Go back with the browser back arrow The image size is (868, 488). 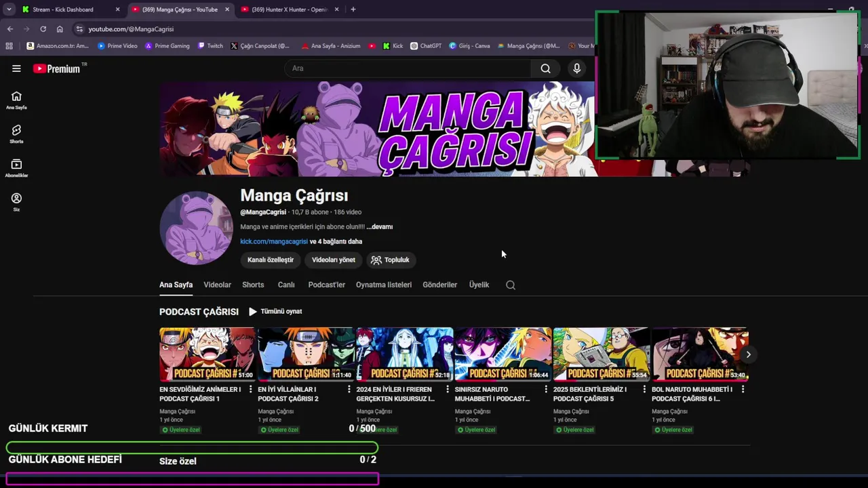pyautogui.click(x=10, y=29)
